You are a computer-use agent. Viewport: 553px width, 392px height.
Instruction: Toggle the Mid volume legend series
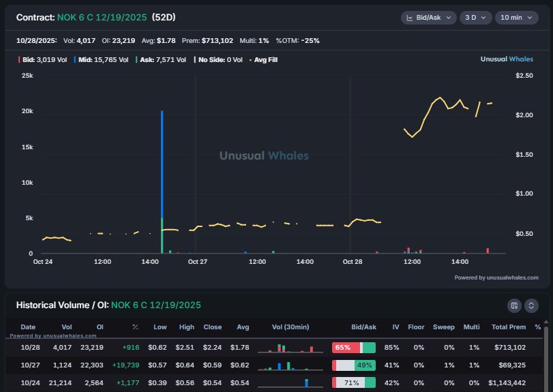click(101, 60)
